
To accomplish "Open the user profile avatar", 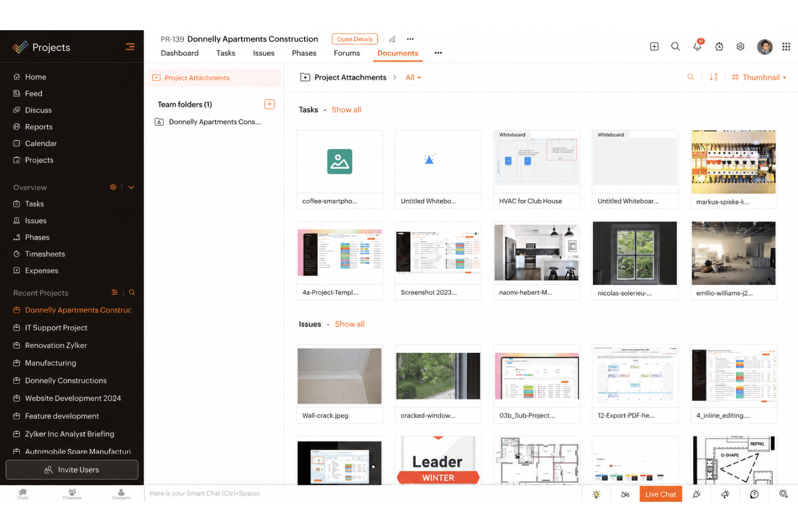I will pos(765,47).
